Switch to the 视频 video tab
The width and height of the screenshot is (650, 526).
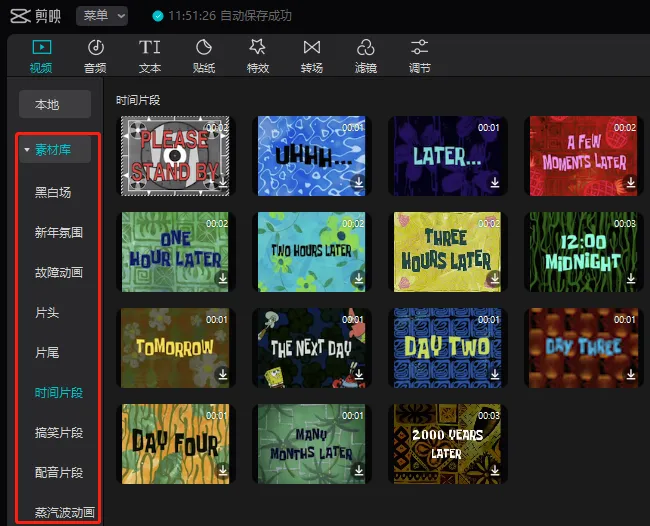[41, 48]
